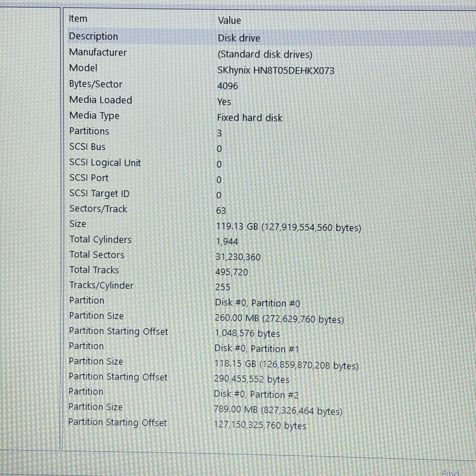
Task: Click model value SKhynix HN8T05DEHKX073
Action: click(276, 71)
